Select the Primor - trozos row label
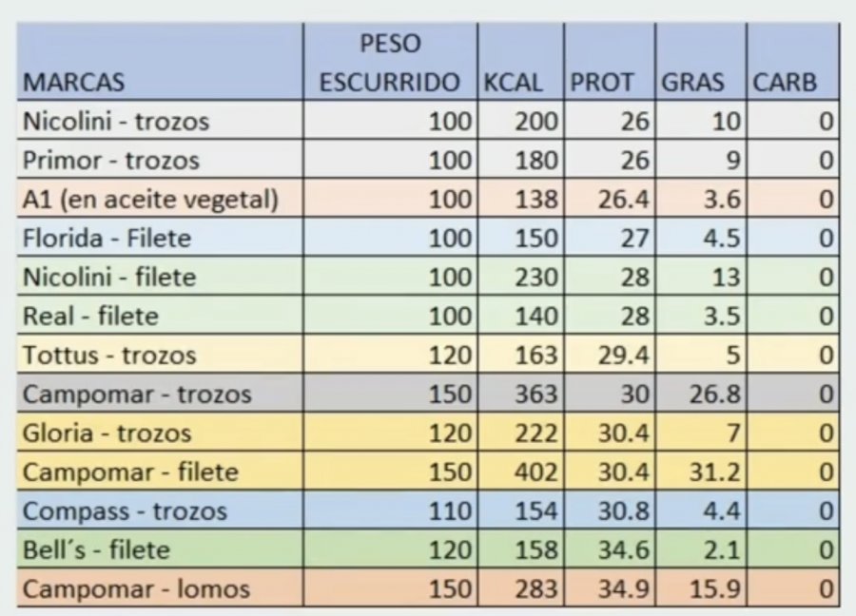 (111, 160)
